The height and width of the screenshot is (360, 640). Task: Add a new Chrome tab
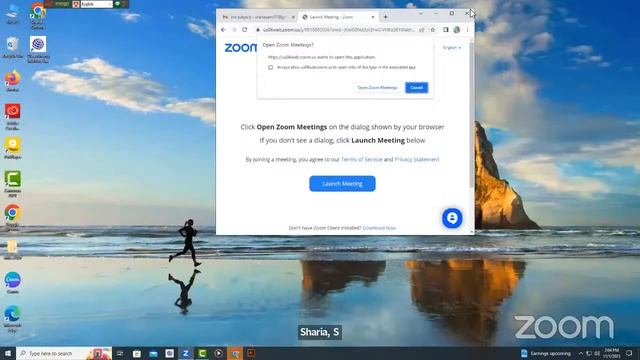[385, 17]
